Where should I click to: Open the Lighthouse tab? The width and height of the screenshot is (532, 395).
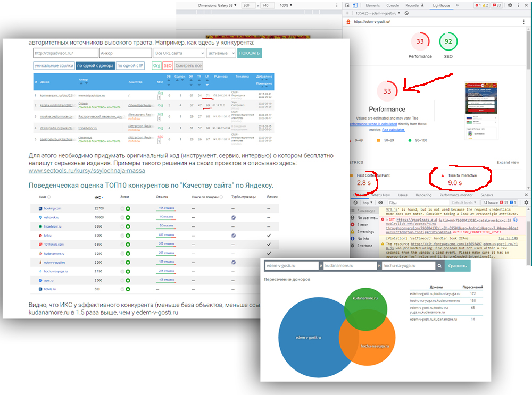pyautogui.click(x=441, y=5)
